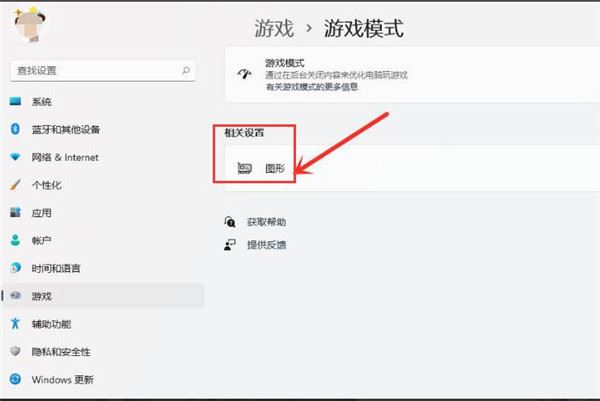Click the paintbrush icon for 个性化
This screenshot has width=600, height=401.
pos(15,186)
